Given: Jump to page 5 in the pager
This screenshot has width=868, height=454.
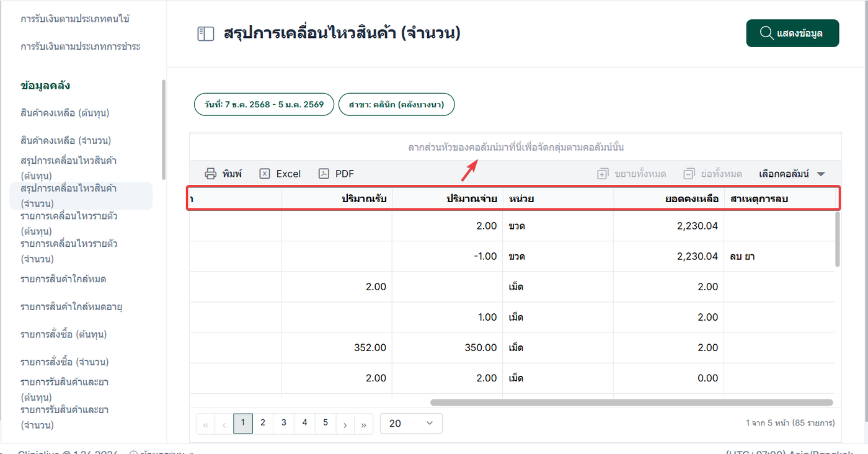Looking at the screenshot, I should click(x=325, y=423).
